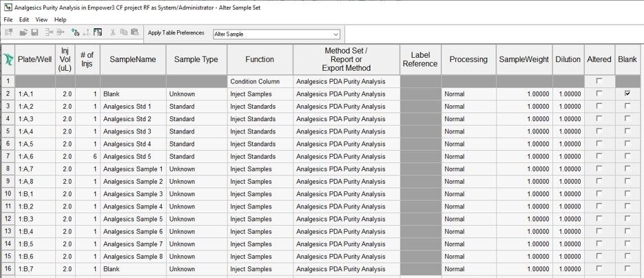
Task: Click Method Set cell in row 1
Action: click(x=346, y=81)
